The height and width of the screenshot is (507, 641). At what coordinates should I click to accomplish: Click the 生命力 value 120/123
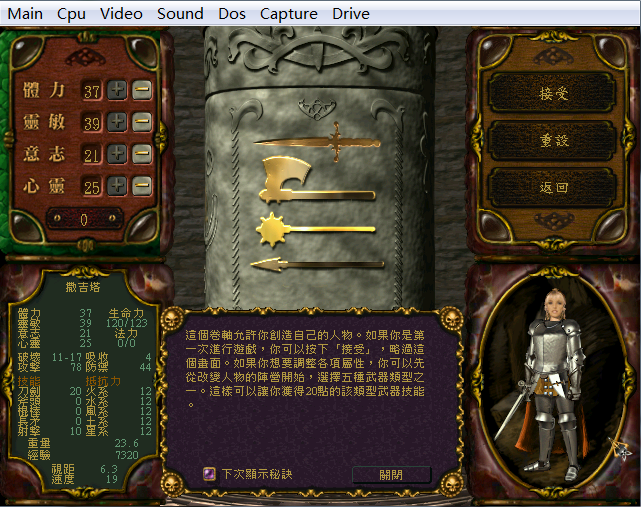pyautogui.click(x=127, y=323)
